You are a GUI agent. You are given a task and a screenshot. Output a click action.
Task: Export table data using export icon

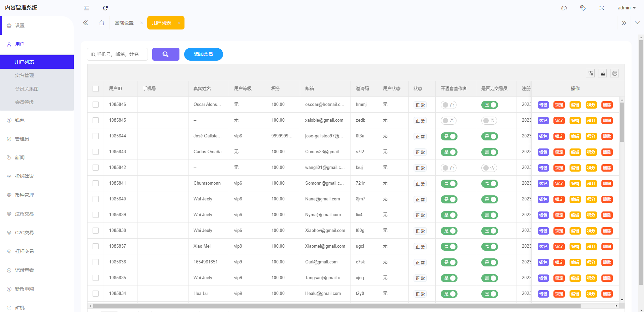(x=603, y=73)
